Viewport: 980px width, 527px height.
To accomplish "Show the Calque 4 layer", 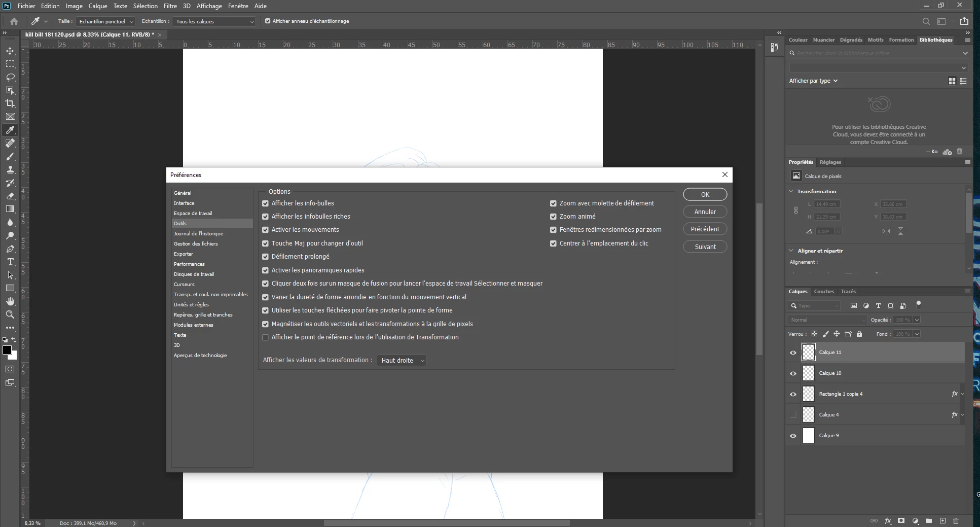I will [x=793, y=415].
